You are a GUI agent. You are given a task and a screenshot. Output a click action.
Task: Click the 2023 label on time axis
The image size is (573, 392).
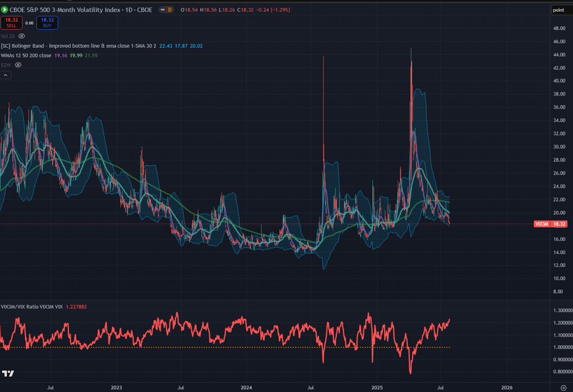tap(116, 388)
